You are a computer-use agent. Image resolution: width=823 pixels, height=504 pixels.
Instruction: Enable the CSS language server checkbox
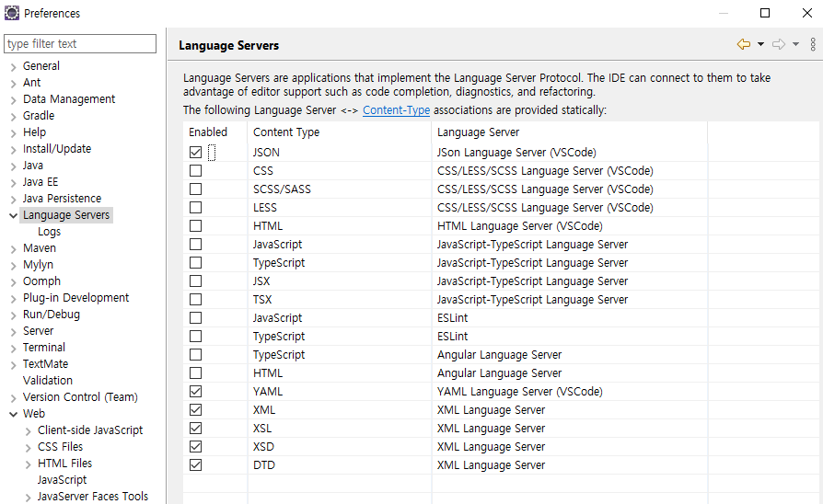(x=196, y=170)
